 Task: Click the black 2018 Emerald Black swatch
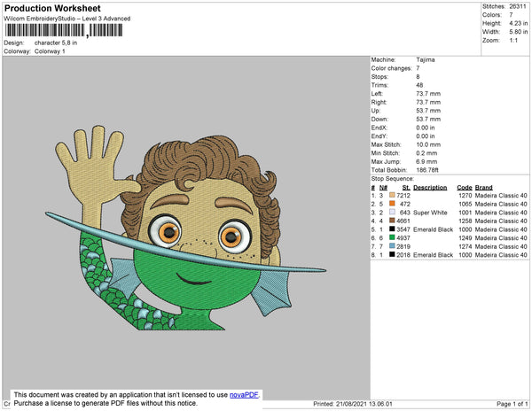[392, 254]
